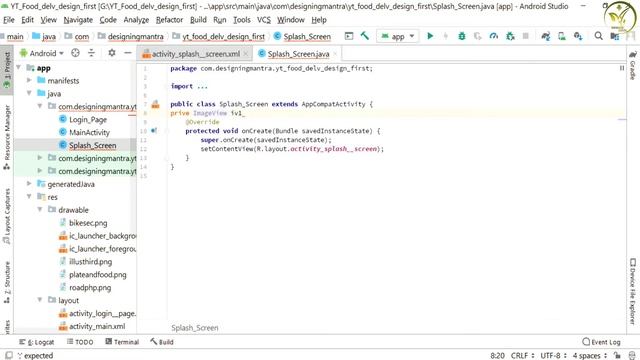The width and height of the screenshot is (640, 360).
Task: Open the File menu
Action: click(9, 20)
